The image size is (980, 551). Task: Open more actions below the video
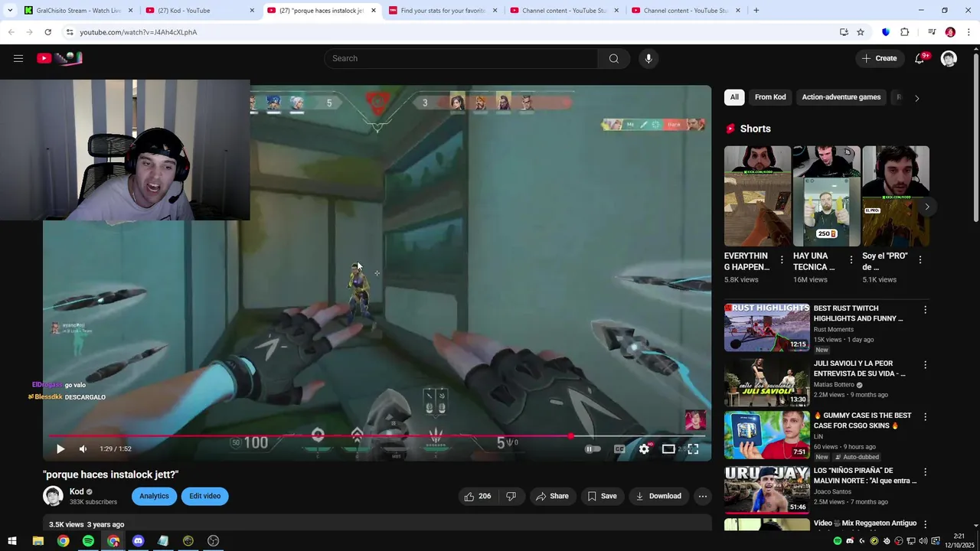click(702, 496)
